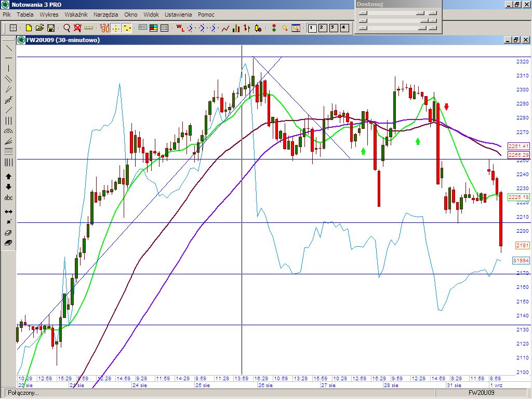This screenshot has width=532, height=399.
Task: Select the magnifier zoom tool
Action: point(67,28)
